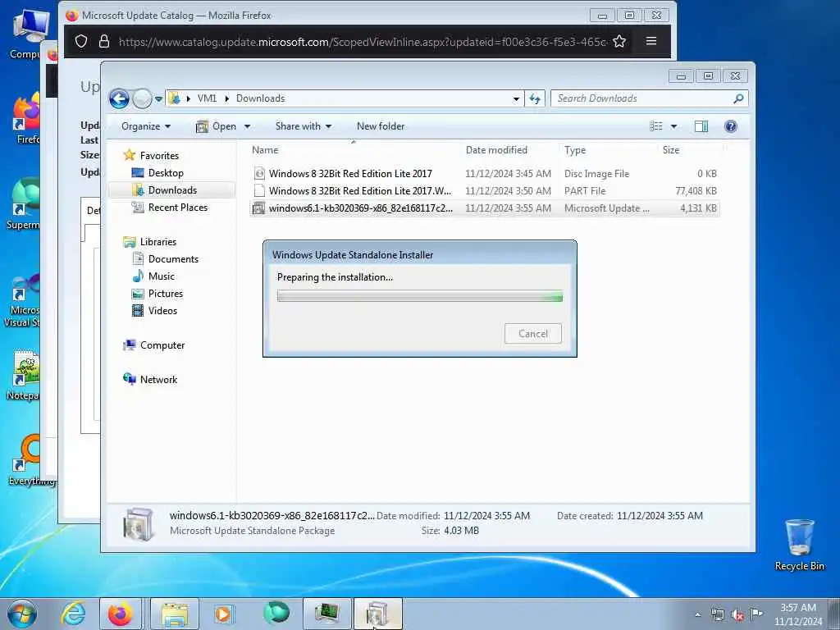The height and width of the screenshot is (630, 840).
Task: Click Network in navigation pane
Action: click(x=158, y=380)
